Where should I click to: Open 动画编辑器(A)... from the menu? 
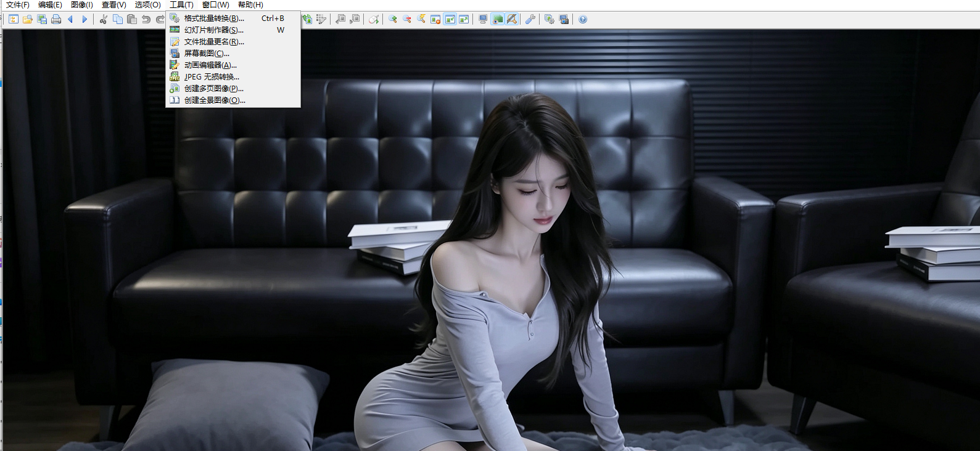233,65
